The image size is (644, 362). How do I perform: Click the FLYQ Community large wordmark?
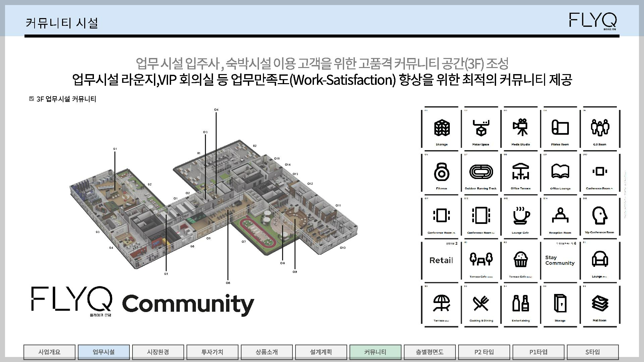[143, 301]
